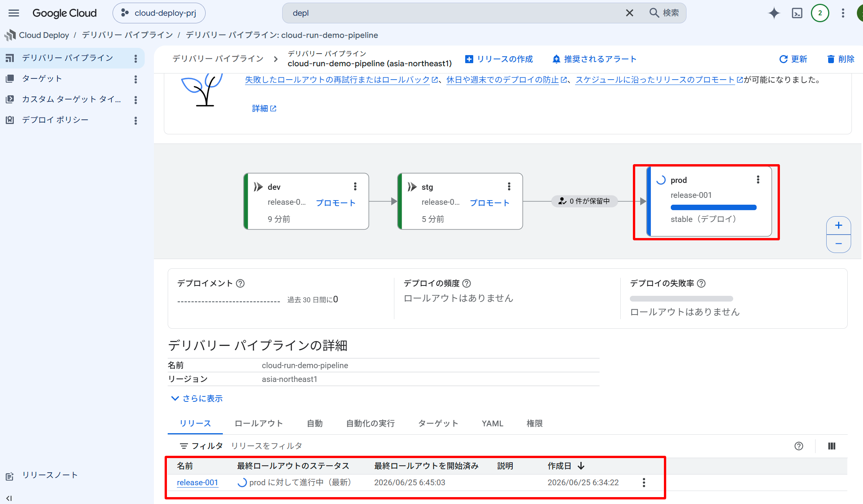Open the 詳細 link in the banner
This screenshot has height=504, width=863.
pyautogui.click(x=264, y=108)
